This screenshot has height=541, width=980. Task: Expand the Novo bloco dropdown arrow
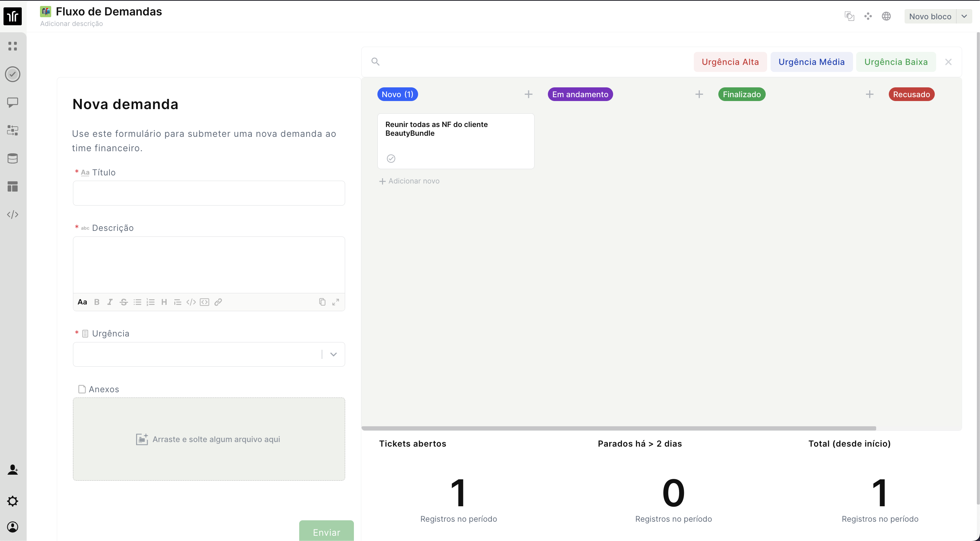(x=964, y=16)
